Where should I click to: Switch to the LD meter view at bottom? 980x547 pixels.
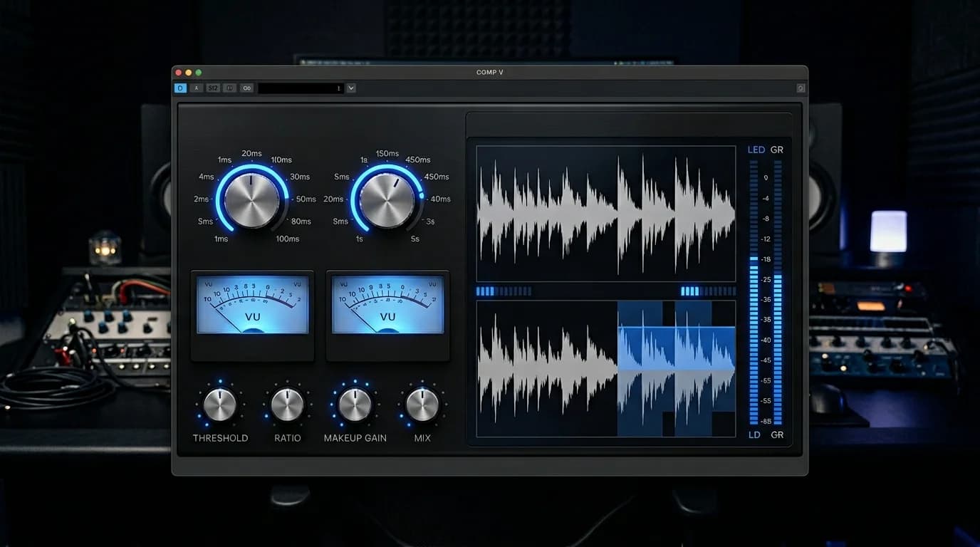tap(754, 434)
